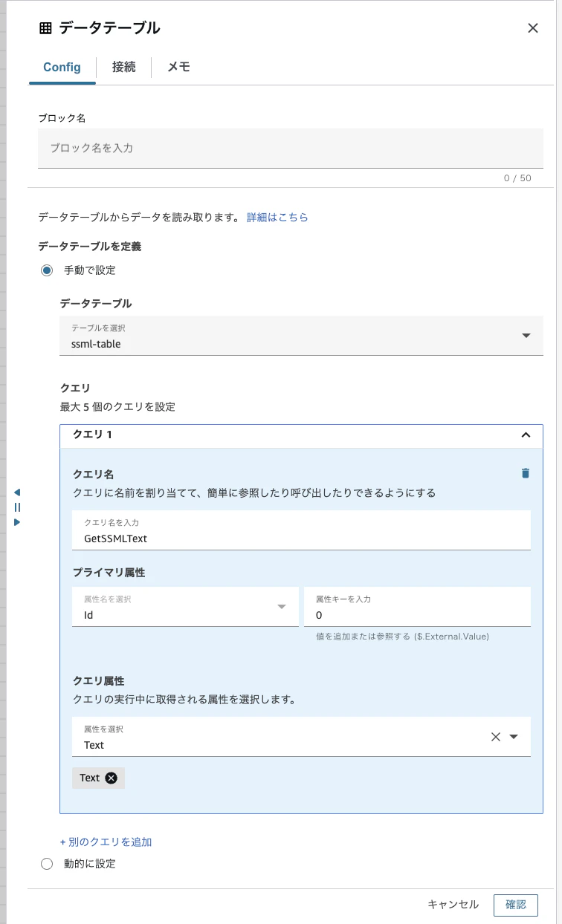Click the キャンセル button
562x924 pixels.
point(453,905)
